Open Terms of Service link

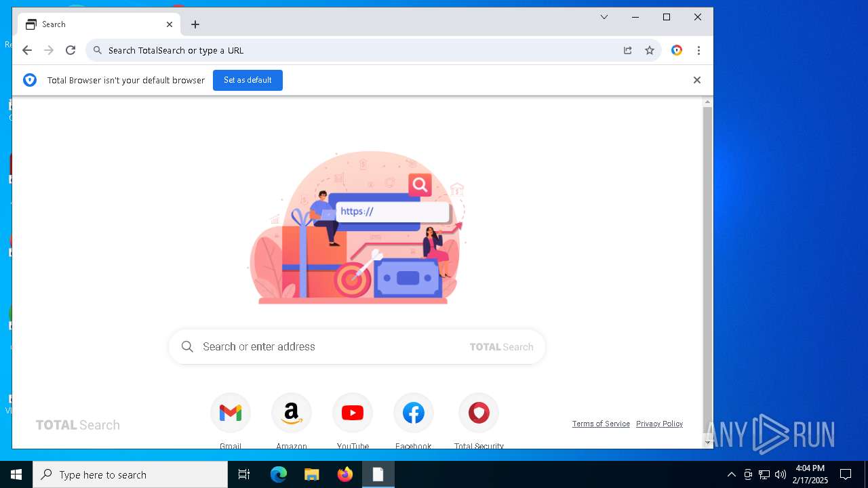tap(601, 424)
